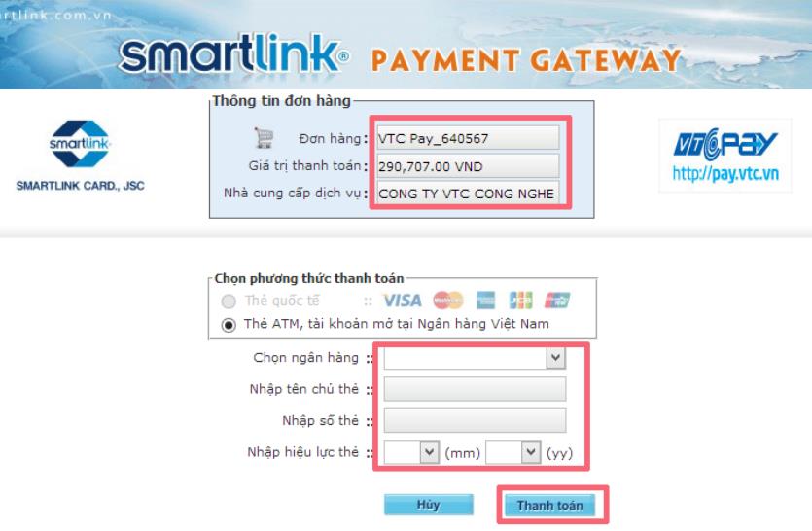
Task: Focus the Nhập số thẻ field
Action: 475,421
